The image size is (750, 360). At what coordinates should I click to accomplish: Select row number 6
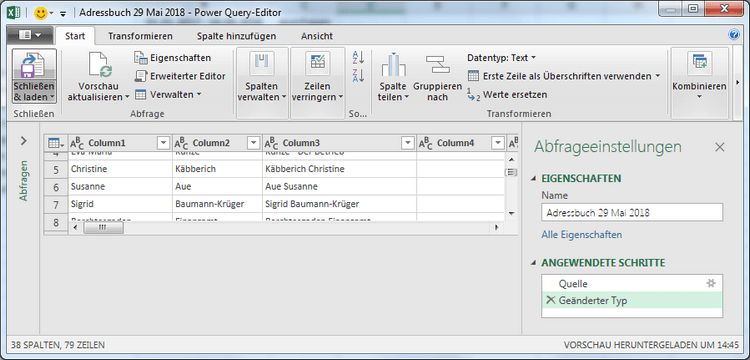[56, 187]
